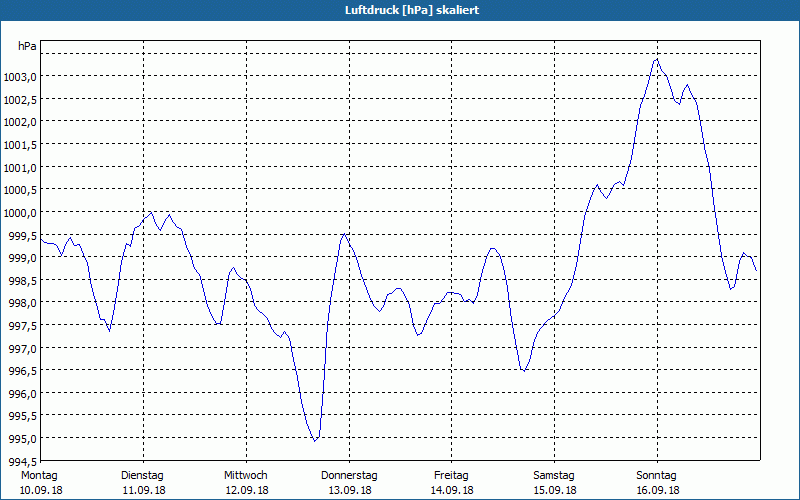
Task: Click the '12.09.18' date label
Action: coord(247,490)
